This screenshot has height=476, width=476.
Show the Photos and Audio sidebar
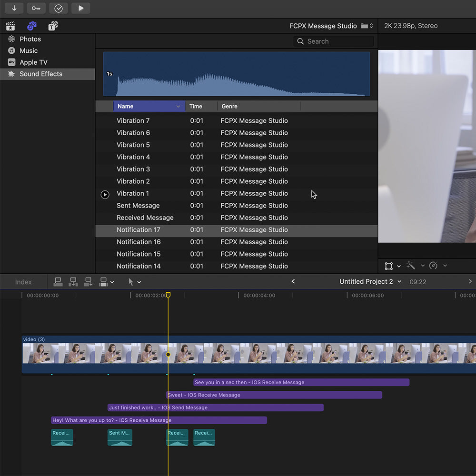coord(32,26)
